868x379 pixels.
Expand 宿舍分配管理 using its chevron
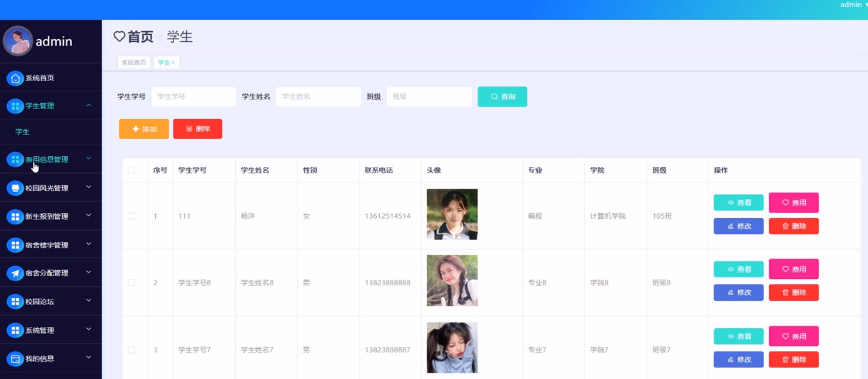point(89,272)
